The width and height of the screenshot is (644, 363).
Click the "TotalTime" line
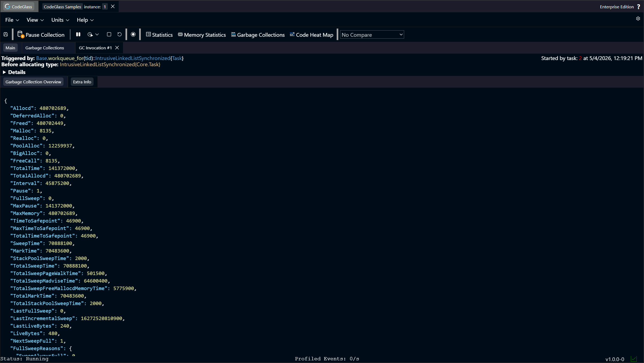click(44, 168)
